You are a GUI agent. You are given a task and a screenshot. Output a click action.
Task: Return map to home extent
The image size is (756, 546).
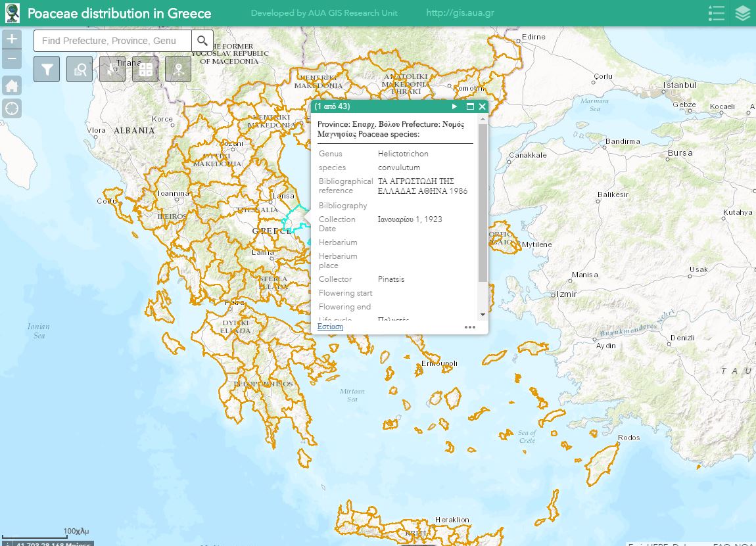pyautogui.click(x=12, y=85)
